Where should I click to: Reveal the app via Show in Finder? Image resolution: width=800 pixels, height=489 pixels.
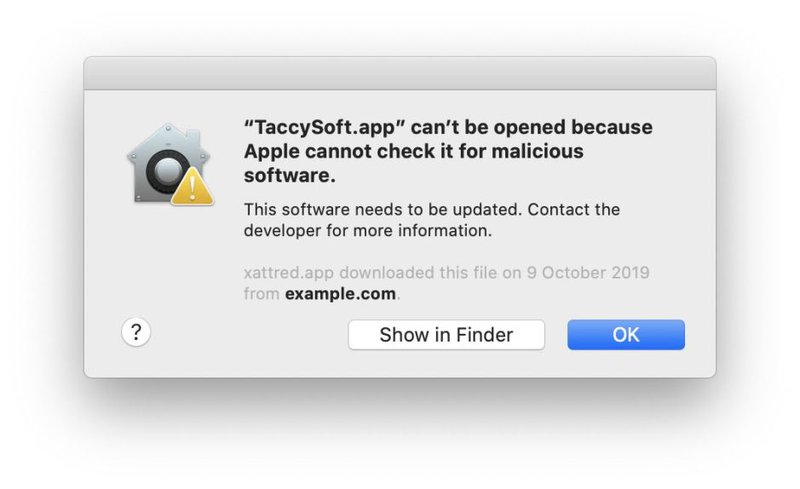coord(446,335)
